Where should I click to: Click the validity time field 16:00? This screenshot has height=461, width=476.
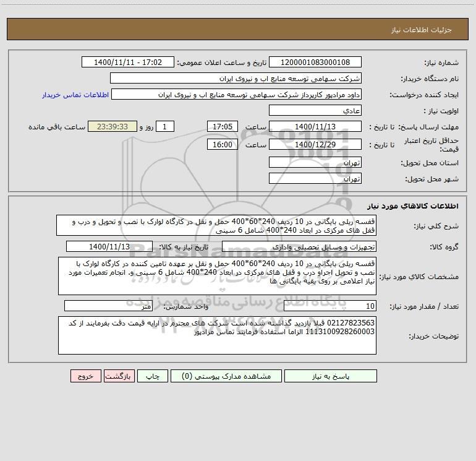click(222, 144)
